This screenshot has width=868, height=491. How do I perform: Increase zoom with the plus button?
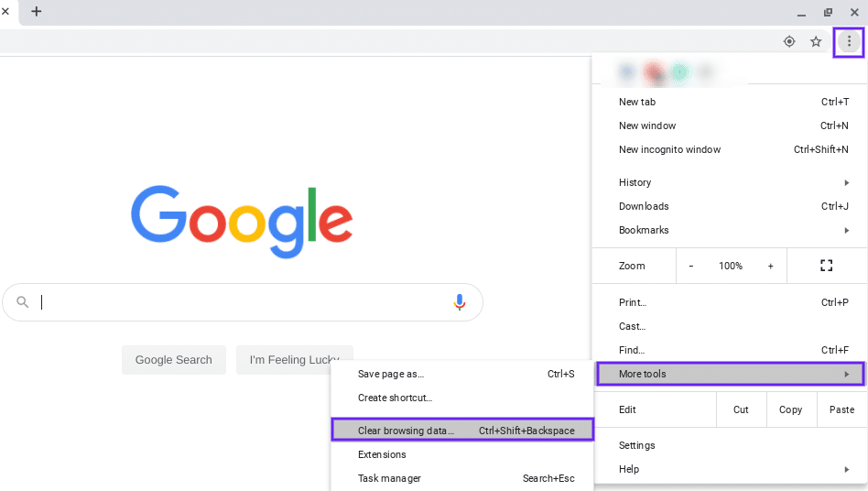point(770,266)
